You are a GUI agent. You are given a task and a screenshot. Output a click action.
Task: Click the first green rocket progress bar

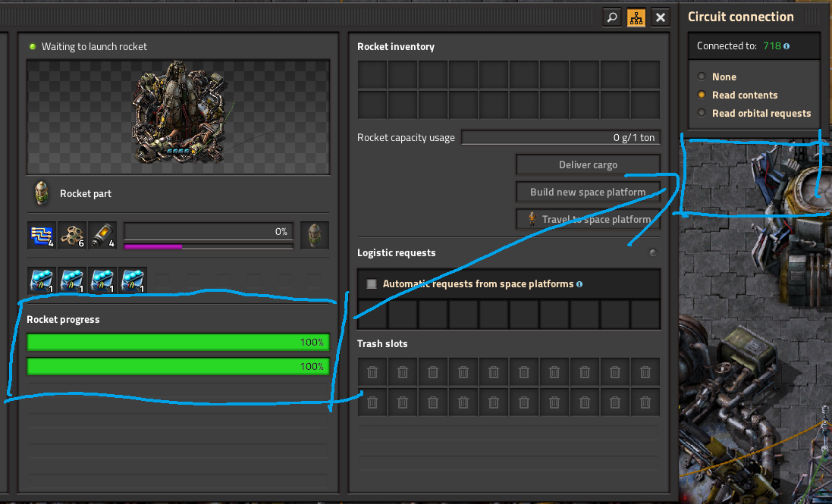(178, 343)
